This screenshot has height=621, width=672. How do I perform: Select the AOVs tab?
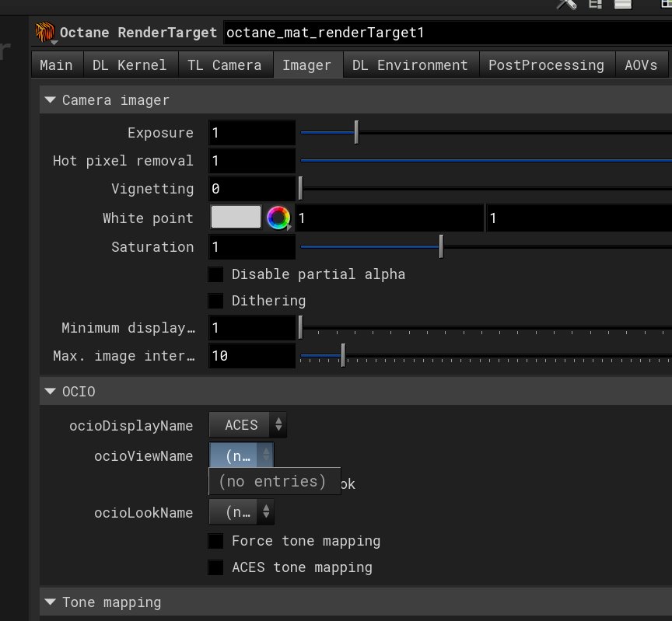641,65
